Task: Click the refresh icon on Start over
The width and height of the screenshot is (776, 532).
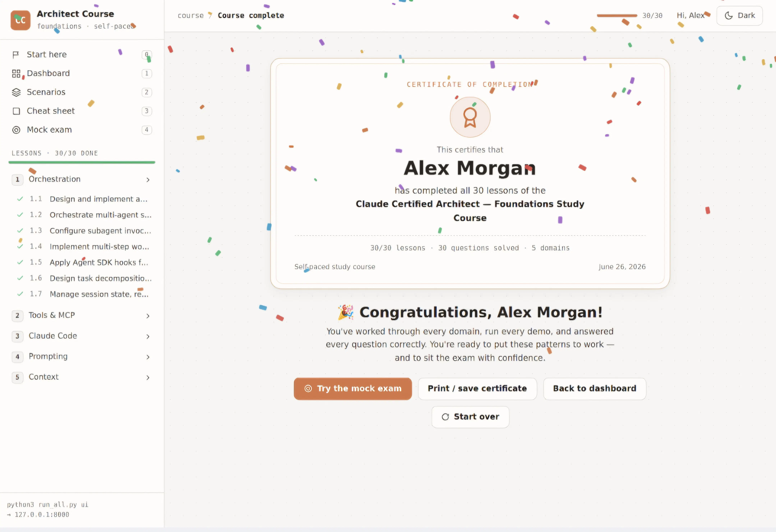Action: [445, 417]
